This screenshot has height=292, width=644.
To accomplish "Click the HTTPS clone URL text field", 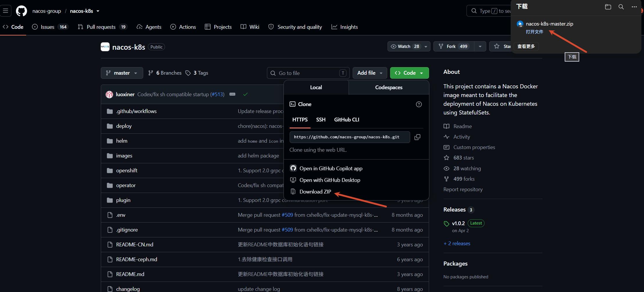I will pyautogui.click(x=350, y=137).
